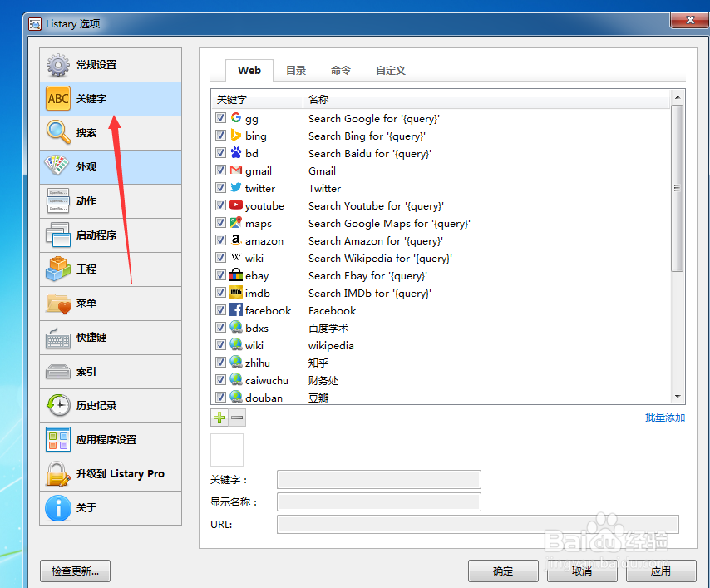Switch to the Web tab
The width and height of the screenshot is (710, 588).
[249, 70]
